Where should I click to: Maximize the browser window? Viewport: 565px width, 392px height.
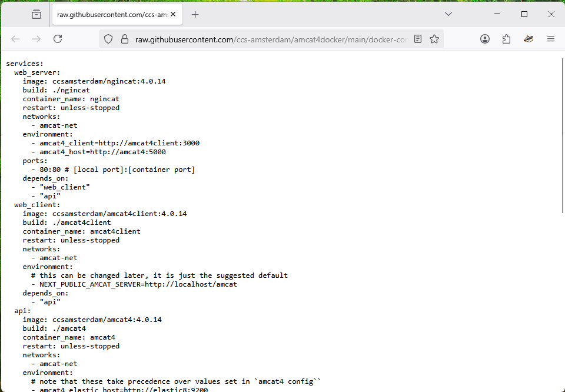524,14
